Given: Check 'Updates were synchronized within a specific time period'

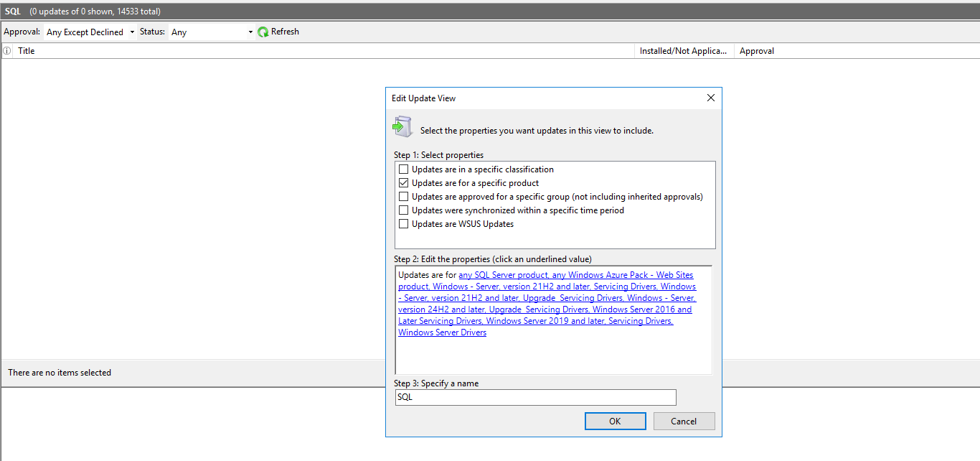Looking at the screenshot, I should [x=404, y=210].
